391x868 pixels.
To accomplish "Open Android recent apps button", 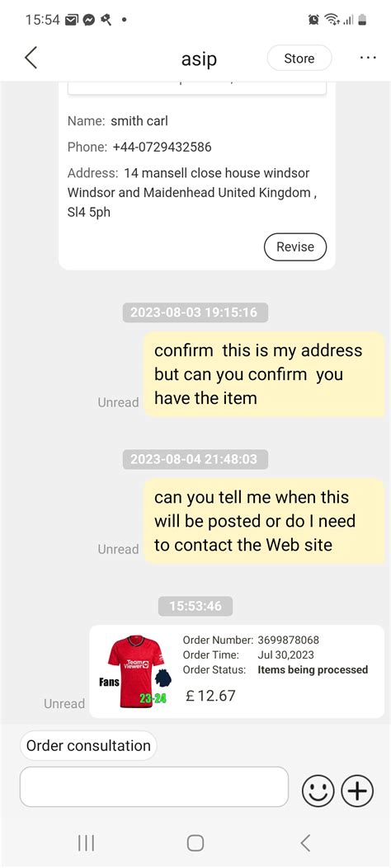I will (86, 843).
